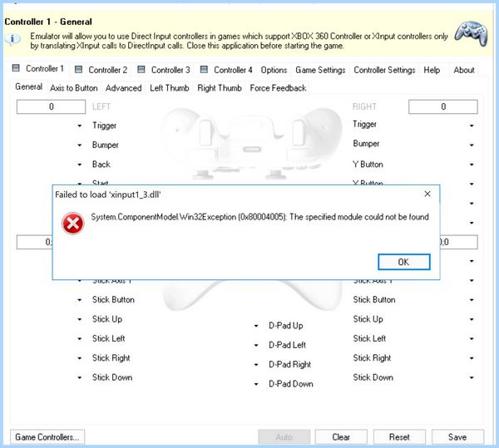
Task: Click the Reset button
Action: pos(399,437)
